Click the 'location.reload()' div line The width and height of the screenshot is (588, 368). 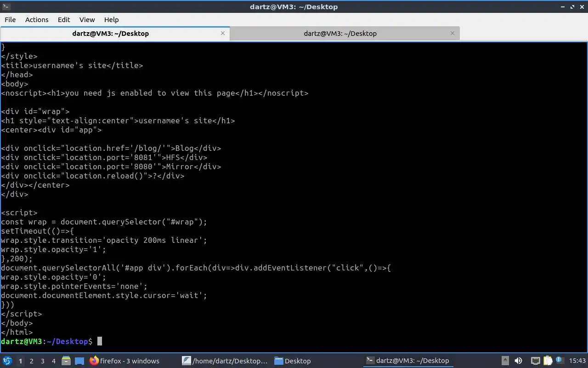click(x=92, y=176)
